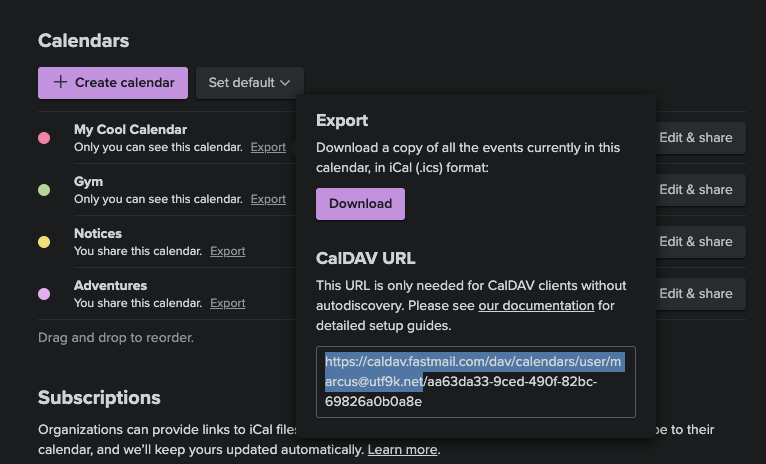
Task: Edit & share the Adventures calendar
Action: 701,294
